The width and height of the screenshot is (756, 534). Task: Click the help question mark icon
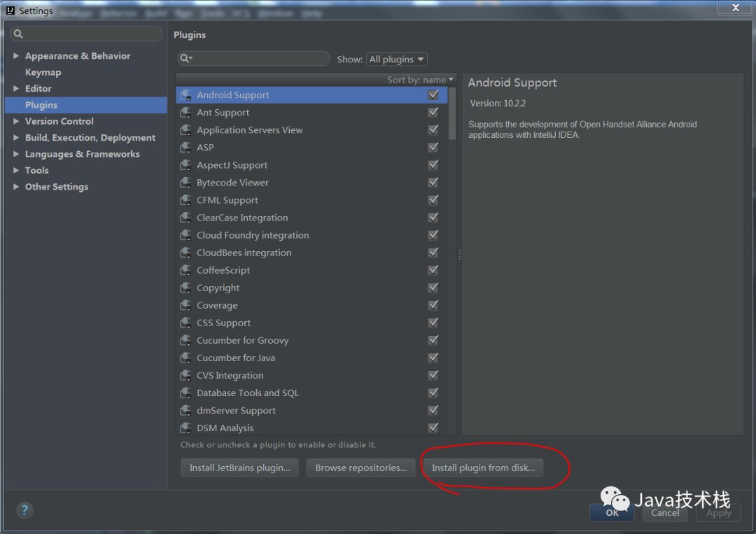[x=24, y=510]
